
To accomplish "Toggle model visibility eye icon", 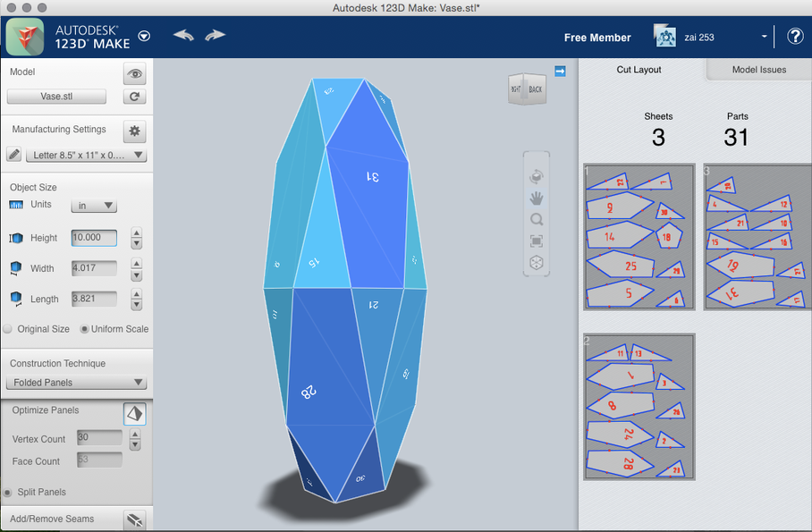I will pyautogui.click(x=135, y=73).
